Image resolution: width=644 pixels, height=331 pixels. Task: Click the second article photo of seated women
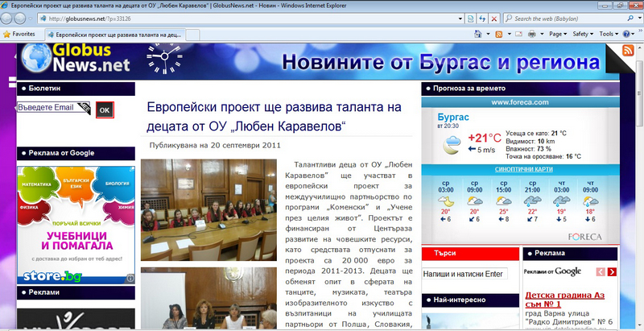[x=208, y=298]
